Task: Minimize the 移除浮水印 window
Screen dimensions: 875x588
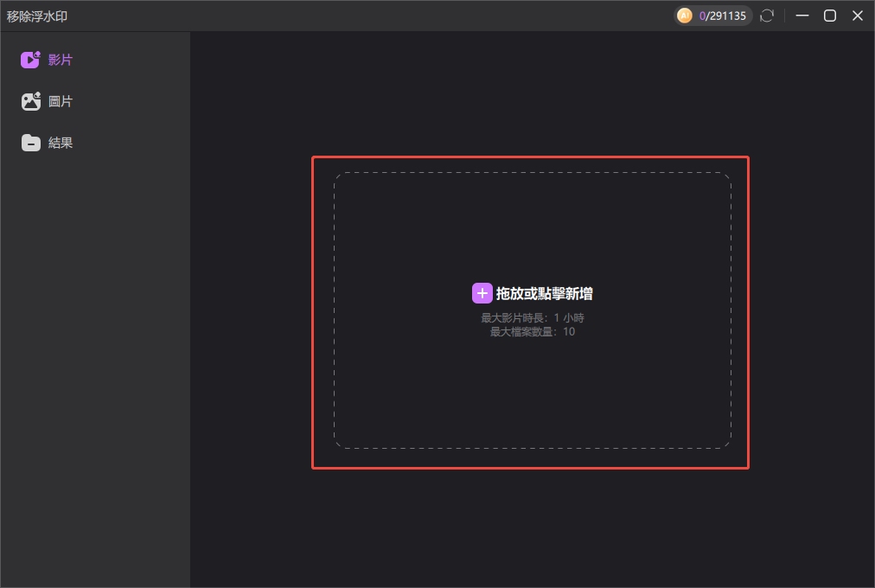Action: 802,16
